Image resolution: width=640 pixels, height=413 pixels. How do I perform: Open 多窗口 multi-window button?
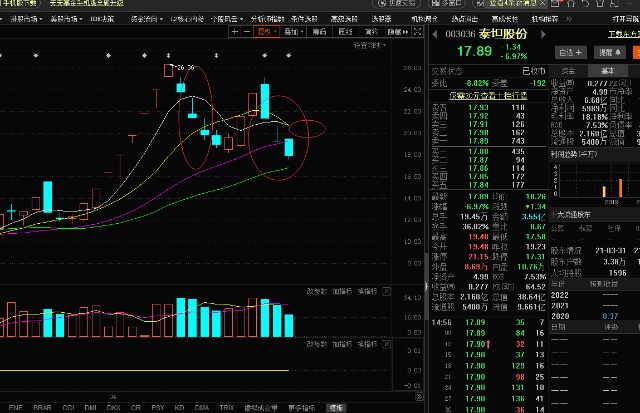coord(446,3)
